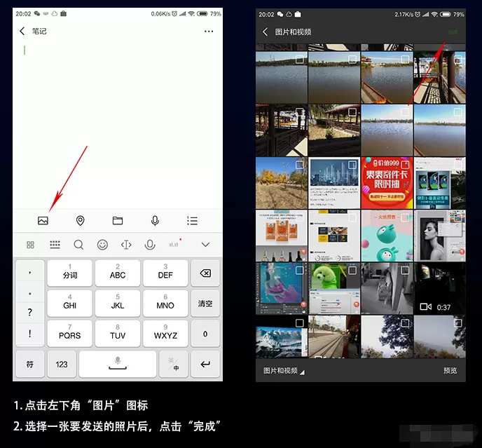Check the teal cartoon characters image checkbox

click(x=405, y=217)
